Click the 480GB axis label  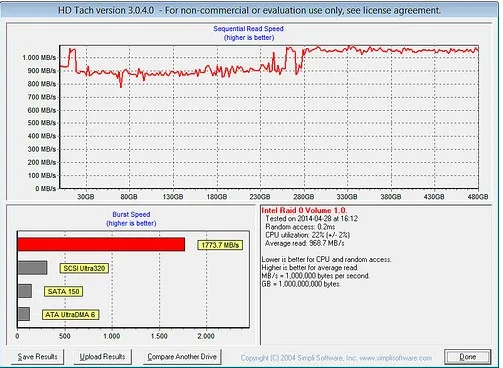(478, 197)
